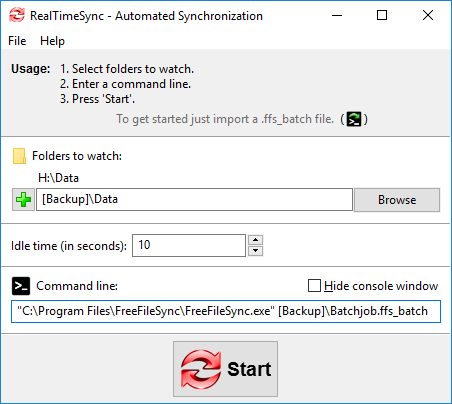The height and width of the screenshot is (404, 452).
Task: Decrease idle time with down arrow
Action: coord(256,251)
